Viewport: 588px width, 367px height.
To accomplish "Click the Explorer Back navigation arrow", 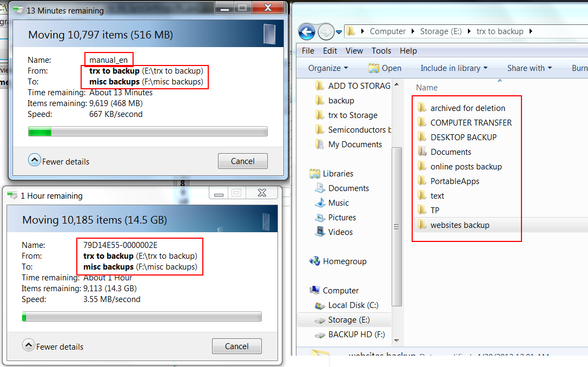I will (x=306, y=32).
